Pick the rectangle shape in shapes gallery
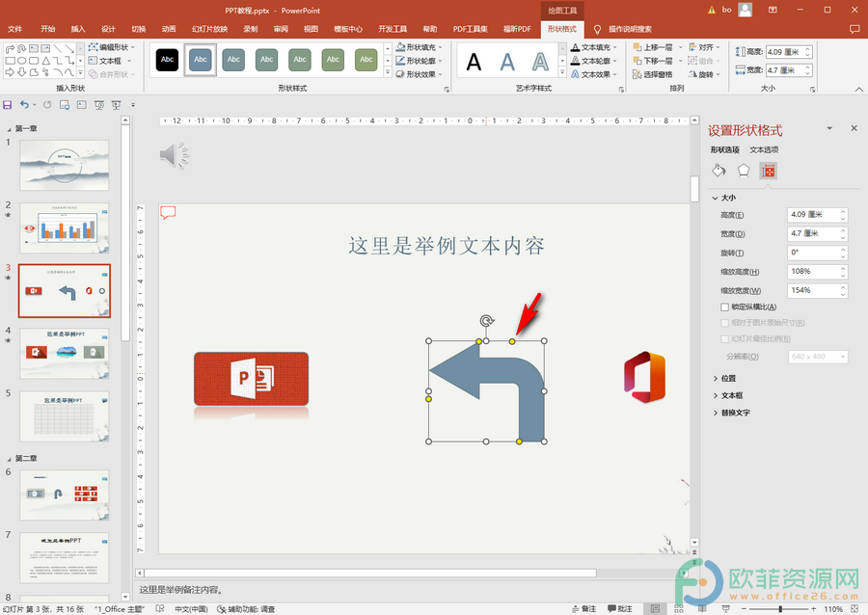The height and width of the screenshot is (615, 868). click(x=10, y=61)
